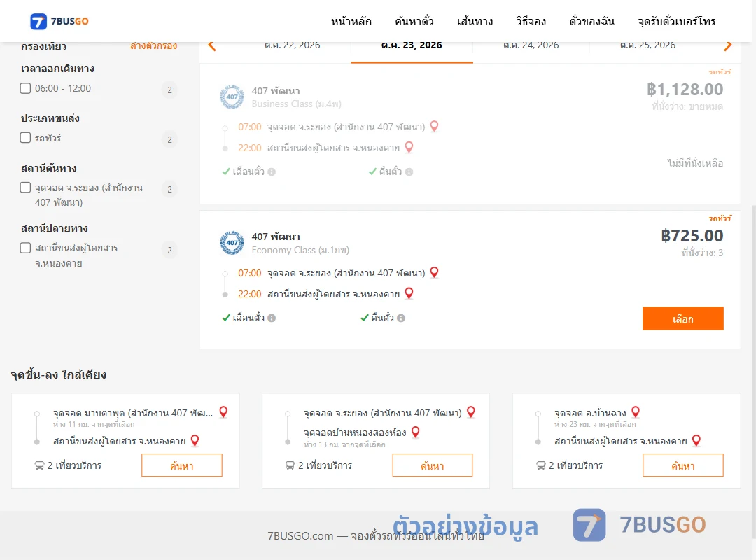Open the ตั๋วของฉัน menu item

[x=591, y=22]
